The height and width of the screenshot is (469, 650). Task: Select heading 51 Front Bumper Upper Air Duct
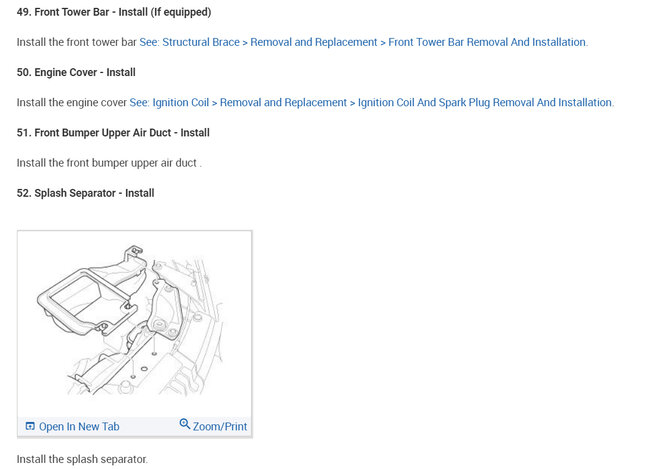click(113, 133)
